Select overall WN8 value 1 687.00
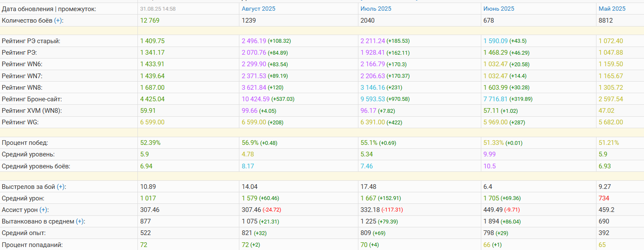The image size is (644, 250). [152, 87]
